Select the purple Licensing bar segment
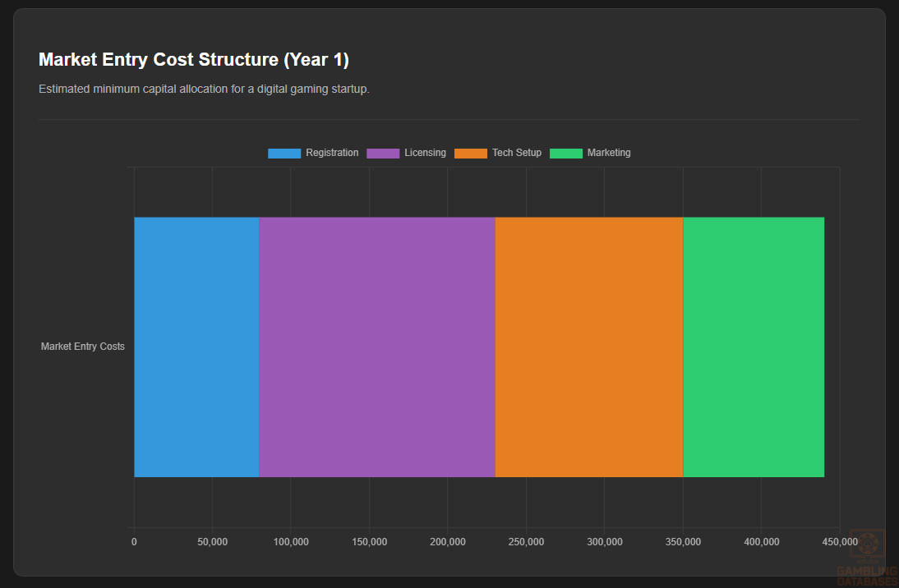The width and height of the screenshot is (899, 588). coord(377,347)
